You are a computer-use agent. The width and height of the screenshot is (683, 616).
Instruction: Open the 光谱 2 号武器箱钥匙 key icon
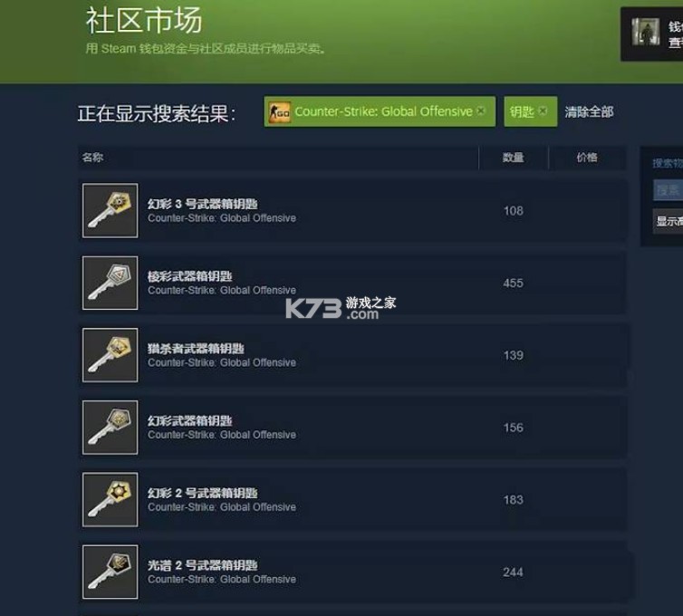point(111,572)
